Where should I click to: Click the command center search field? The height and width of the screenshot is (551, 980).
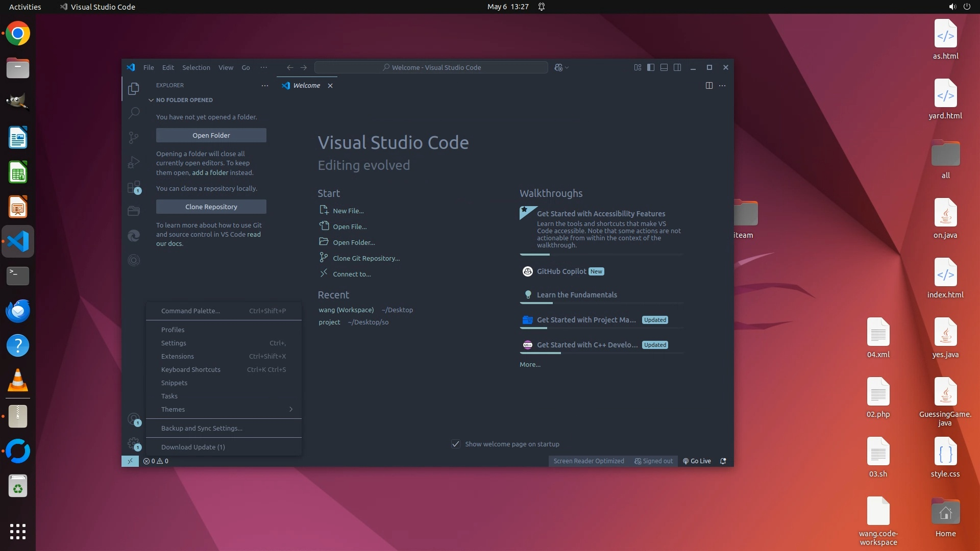tap(431, 67)
